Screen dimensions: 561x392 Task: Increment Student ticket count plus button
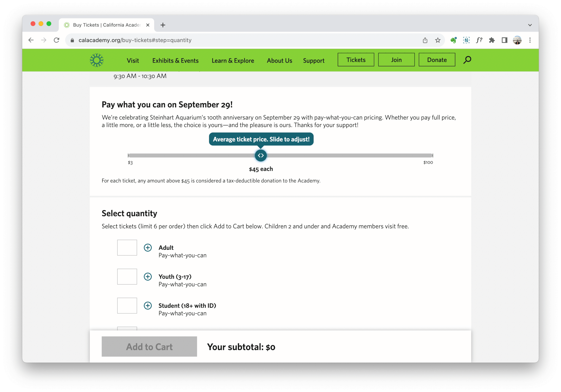coord(148,305)
